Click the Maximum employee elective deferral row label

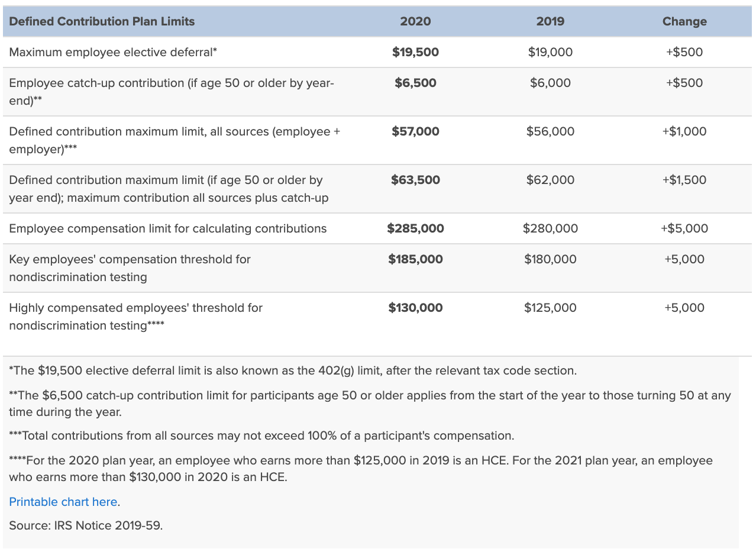tap(113, 52)
